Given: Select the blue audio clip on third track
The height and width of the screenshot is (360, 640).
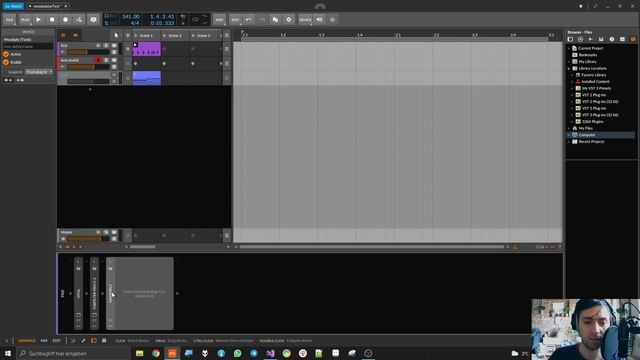Looking at the screenshot, I should tap(147, 78).
